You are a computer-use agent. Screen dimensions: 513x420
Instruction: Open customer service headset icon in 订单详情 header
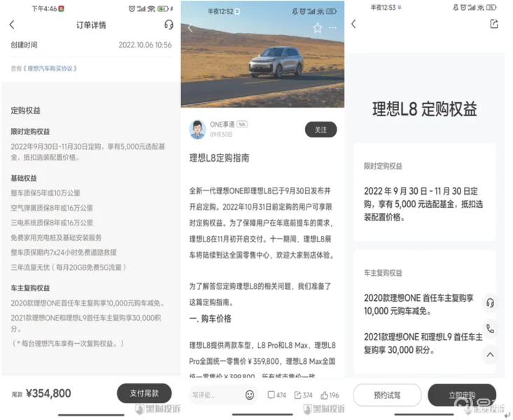169,24
